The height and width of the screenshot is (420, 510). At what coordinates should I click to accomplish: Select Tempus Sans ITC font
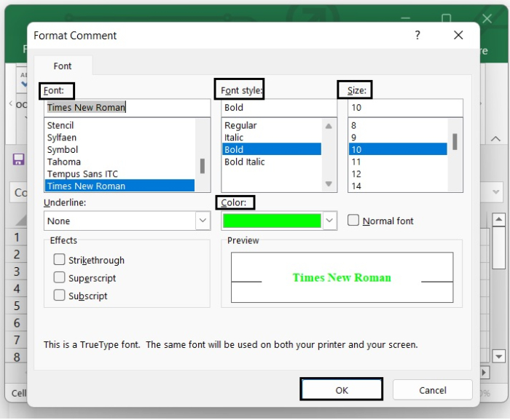coord(119,174)
